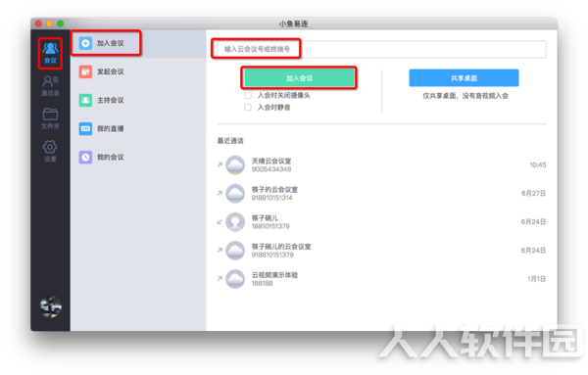Click the number 9005434348
Image resolution: width=588 pixels, height=375 pixels.
[271, 169]
